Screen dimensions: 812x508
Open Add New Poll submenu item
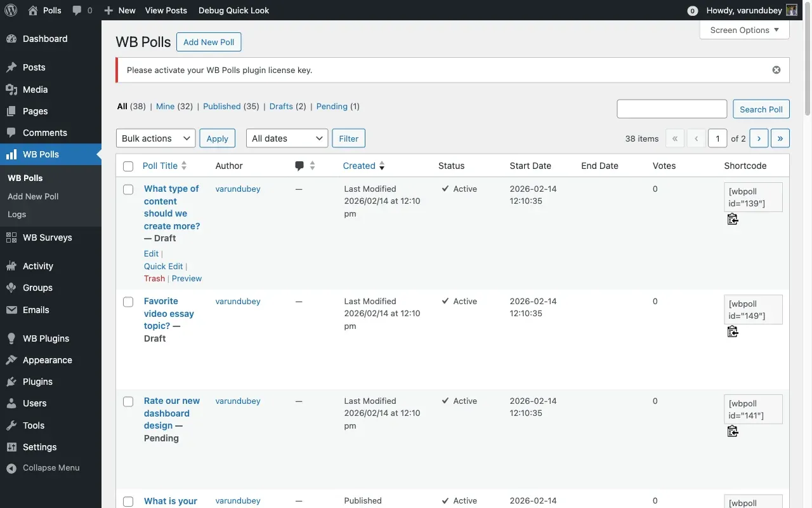[33, 196]
